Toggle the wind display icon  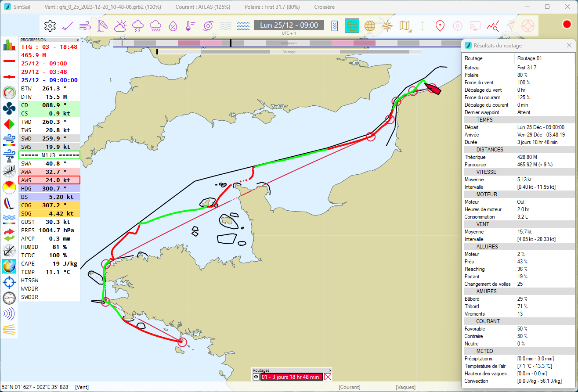click(x=85, y=26)
